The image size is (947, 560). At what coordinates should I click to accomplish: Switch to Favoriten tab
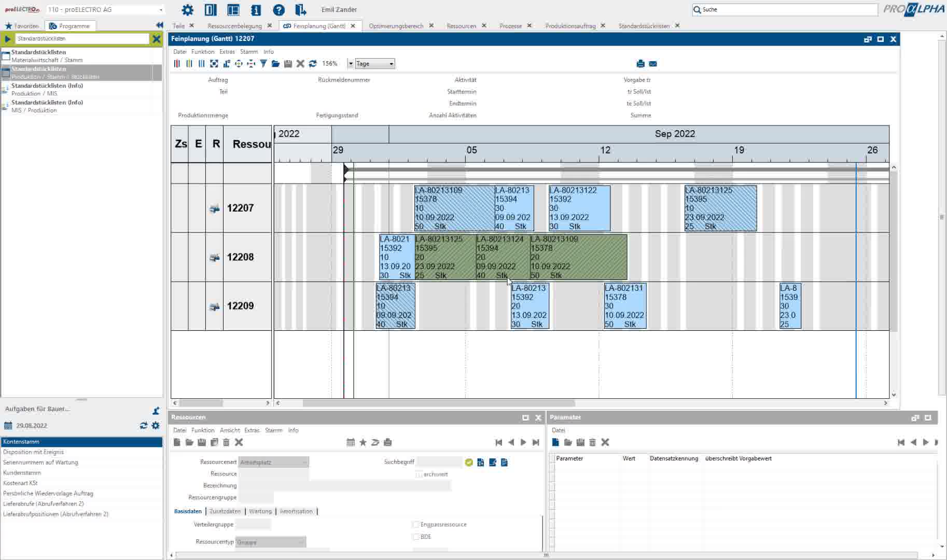[x=22, y=26]
